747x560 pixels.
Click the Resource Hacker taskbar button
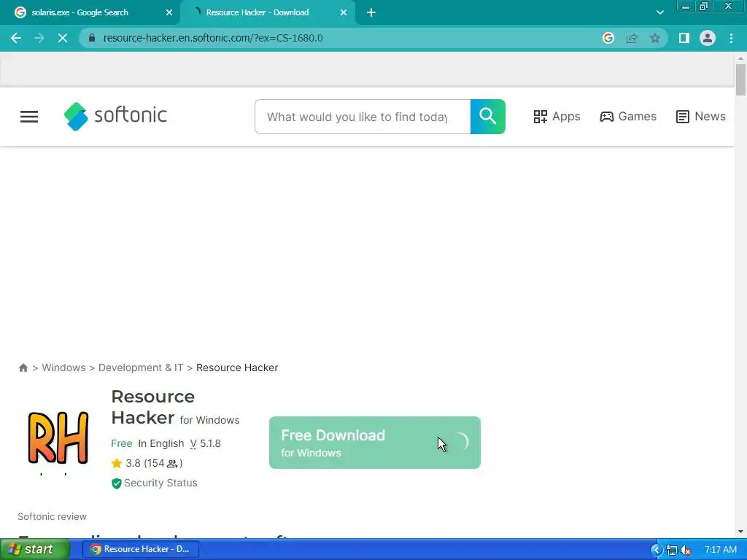click(x=141, y=549)
